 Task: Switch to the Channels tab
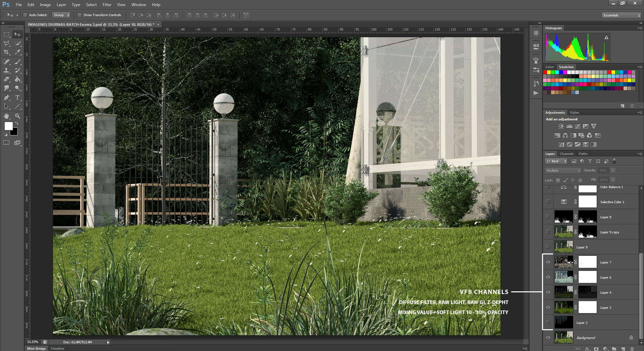567,154
